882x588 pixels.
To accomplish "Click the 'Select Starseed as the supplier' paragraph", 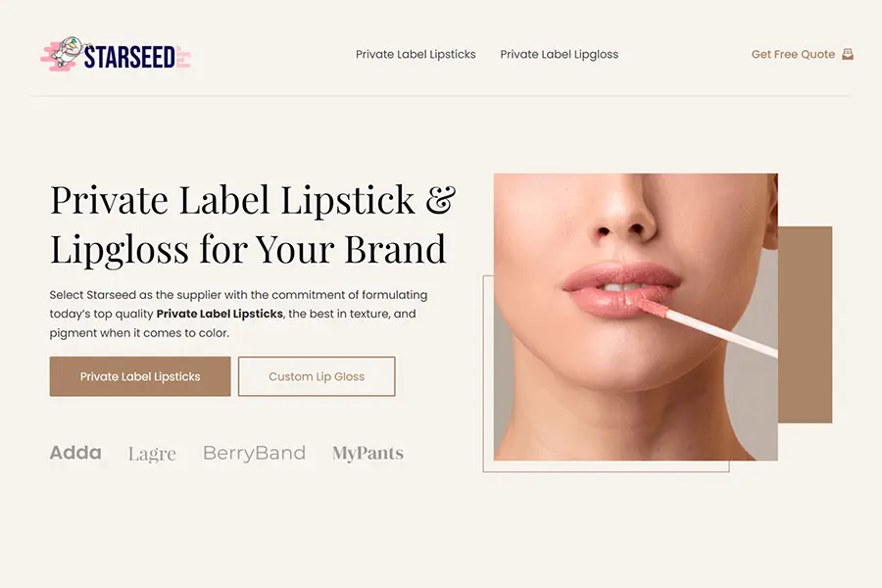I will [x=238, y=314].
